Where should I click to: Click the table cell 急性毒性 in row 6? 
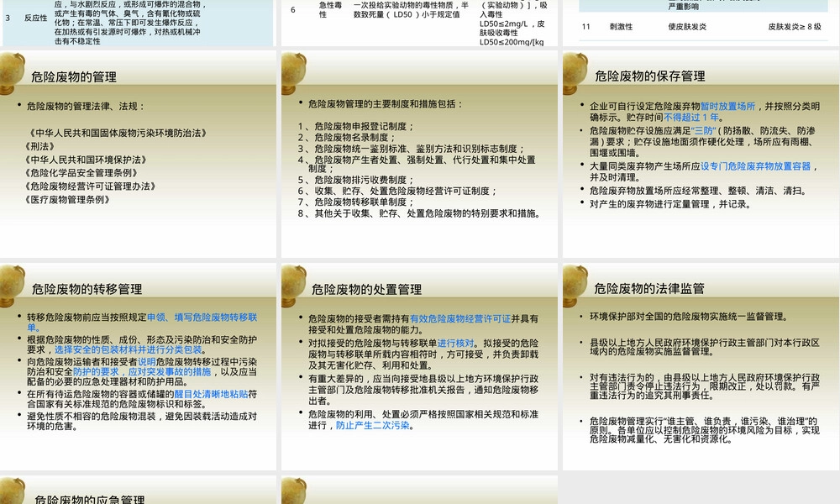[x=330, y=9]
